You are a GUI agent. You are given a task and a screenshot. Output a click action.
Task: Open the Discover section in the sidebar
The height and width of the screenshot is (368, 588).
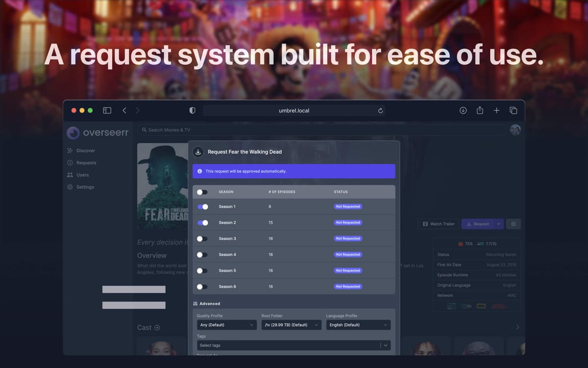tap(83, 150)
